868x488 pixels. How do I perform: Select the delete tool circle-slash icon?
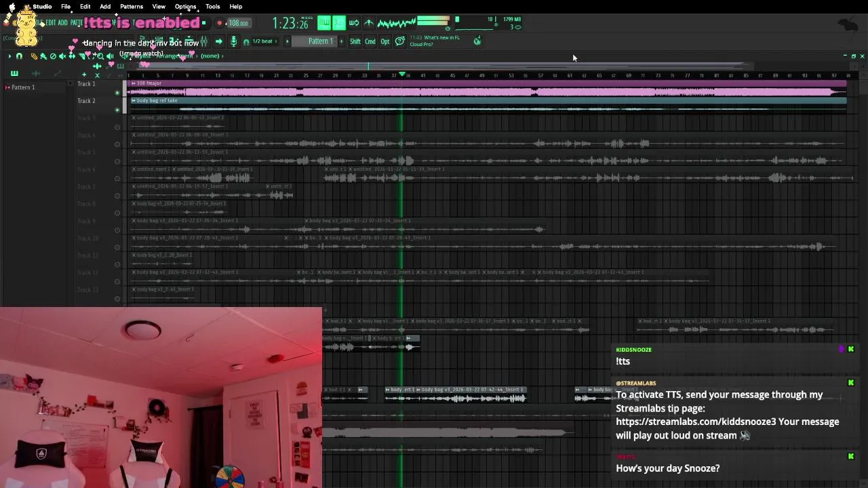[x=53, y=56]
